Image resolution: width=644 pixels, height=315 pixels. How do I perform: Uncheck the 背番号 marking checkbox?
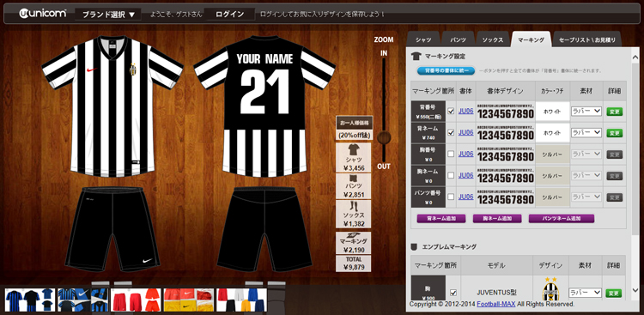click(451, 111)
